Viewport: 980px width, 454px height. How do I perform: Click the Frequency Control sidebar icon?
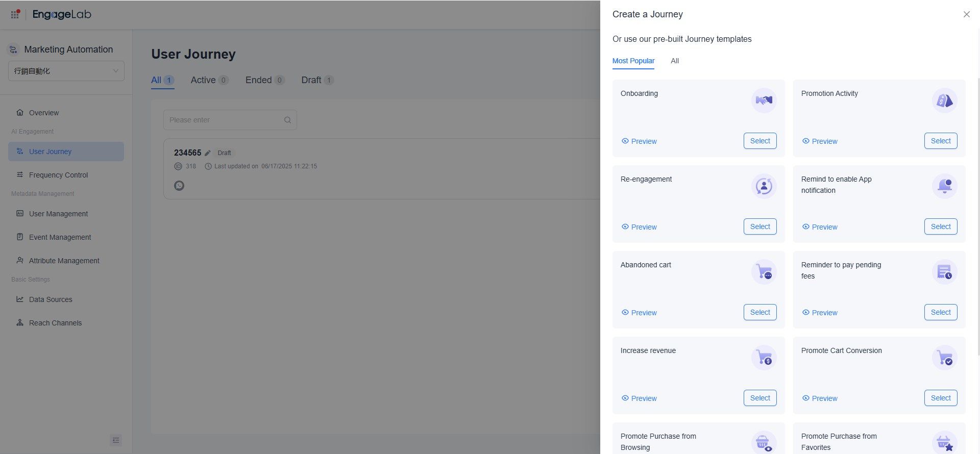point(20,174)
